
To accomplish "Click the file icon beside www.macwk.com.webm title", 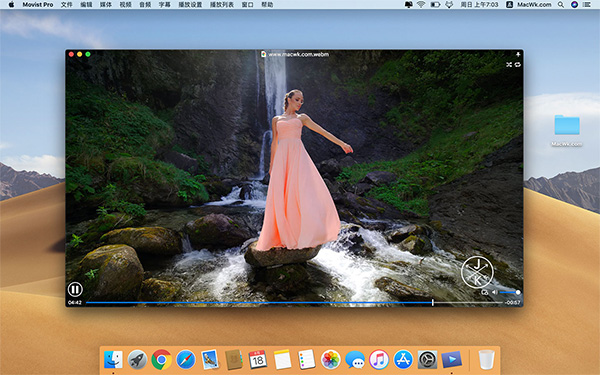I will click(263, 54).
